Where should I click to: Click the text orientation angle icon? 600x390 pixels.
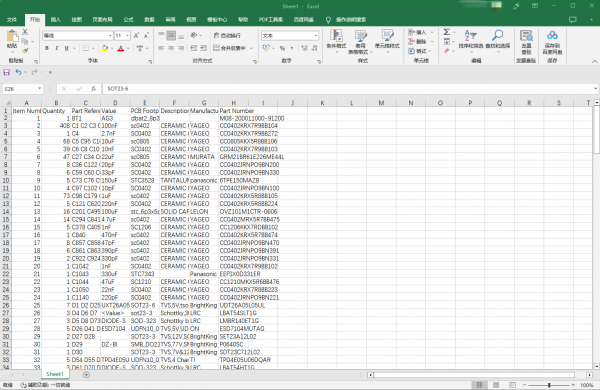[x=194, y=35]
